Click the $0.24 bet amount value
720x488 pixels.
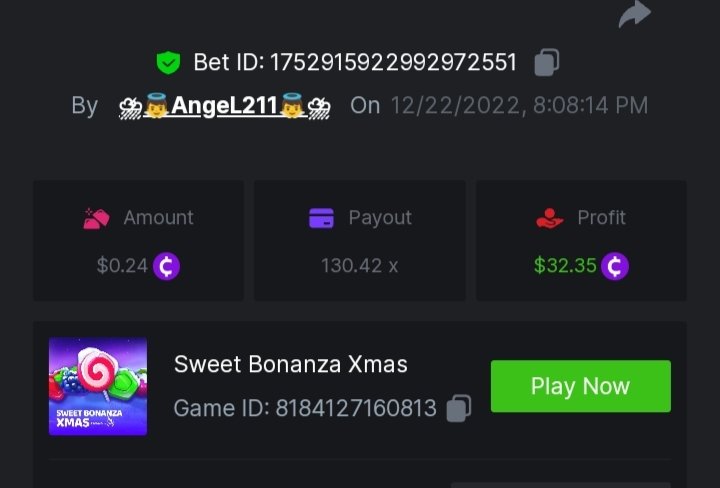point(122,266)
